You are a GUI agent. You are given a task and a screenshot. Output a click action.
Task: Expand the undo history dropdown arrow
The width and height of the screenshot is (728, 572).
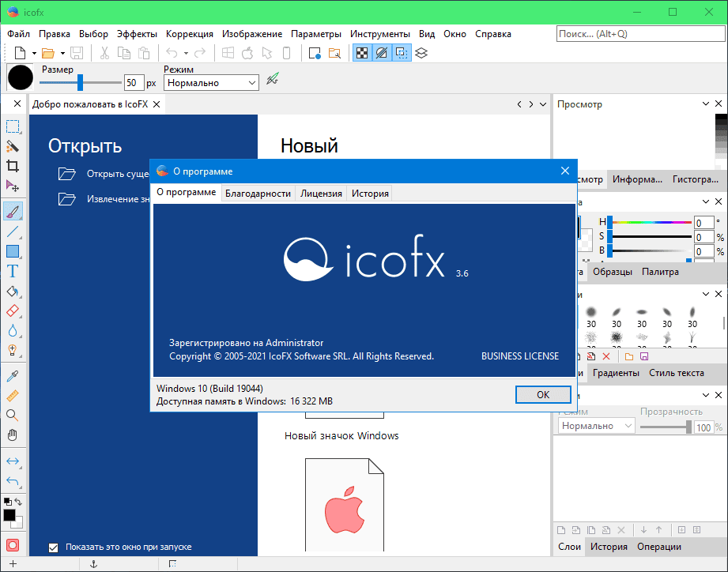186,54
